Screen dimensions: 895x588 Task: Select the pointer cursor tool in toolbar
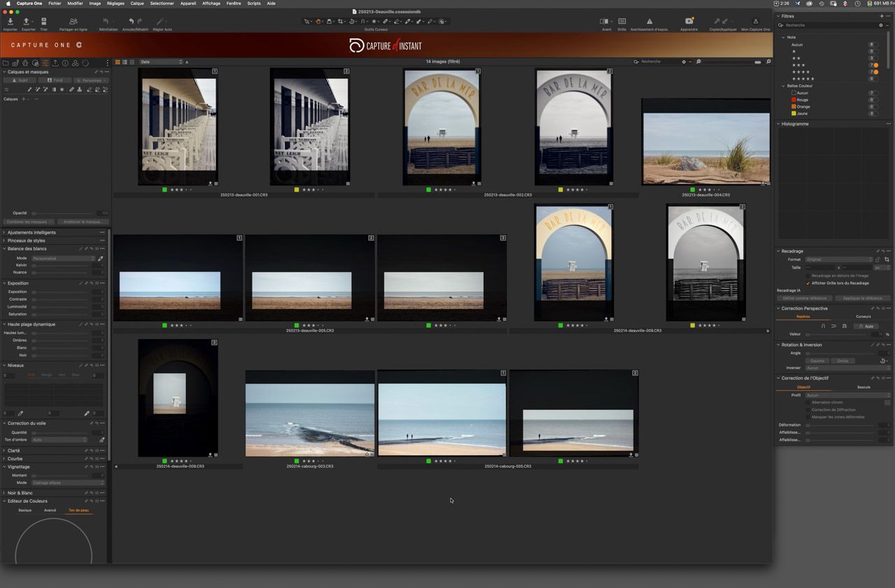(x=307, y=22)
